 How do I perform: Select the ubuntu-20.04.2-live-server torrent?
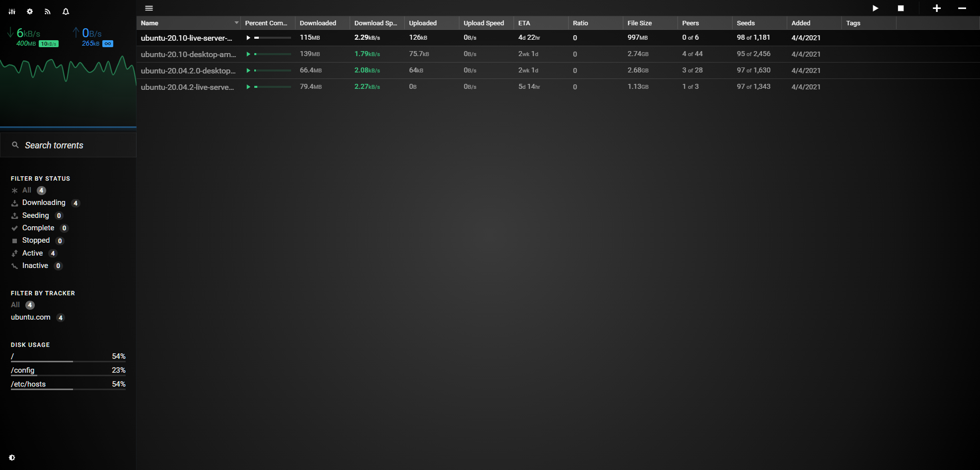[187, 87]
